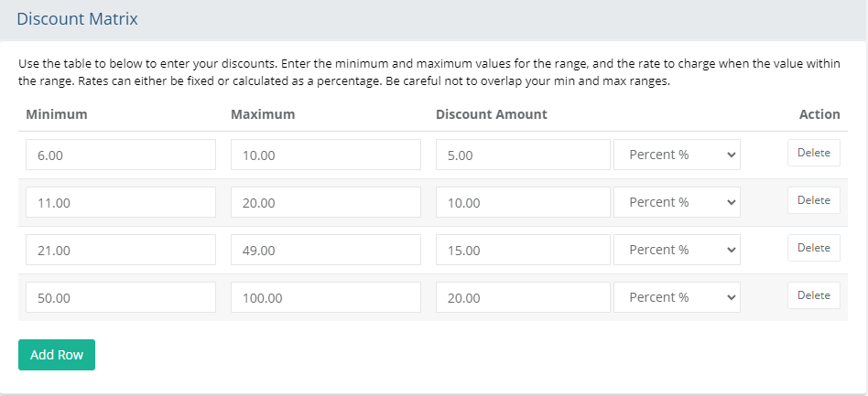The width and height of the screenshot is (868, 396).
Task: Delete the row with minimum 6.00
Action: tap(814, 153)
